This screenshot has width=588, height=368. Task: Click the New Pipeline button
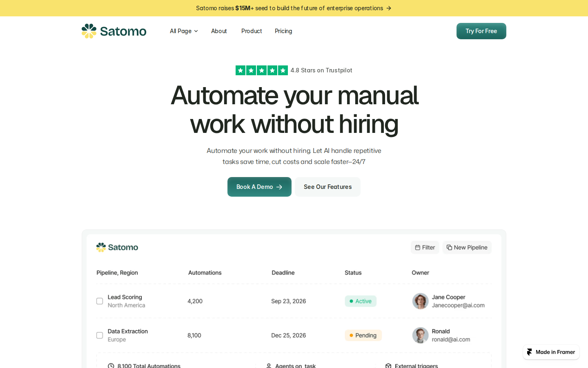click(467, 247)
